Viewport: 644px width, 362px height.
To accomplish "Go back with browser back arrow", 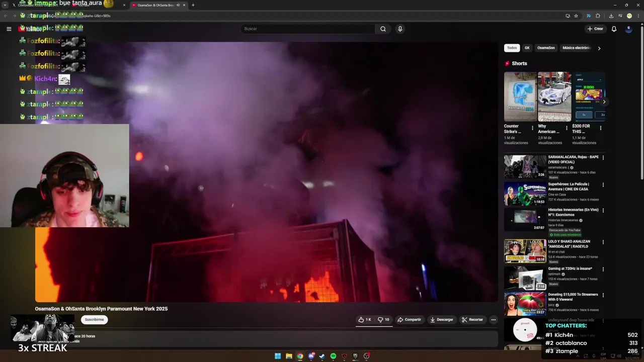I will click(x=6, y=16).
